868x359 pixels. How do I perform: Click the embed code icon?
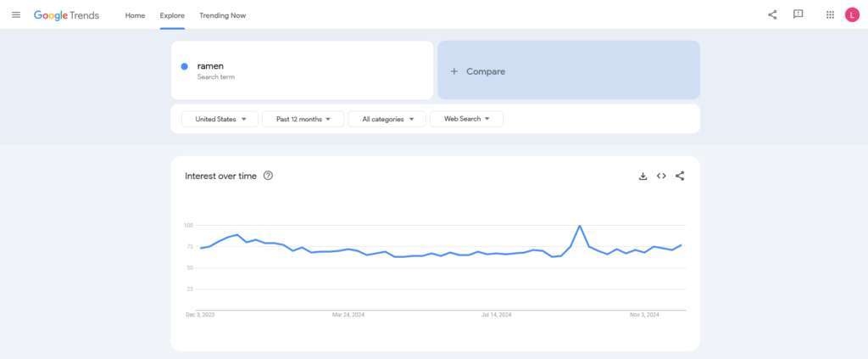pyautogui.click(x=661, y=176)
